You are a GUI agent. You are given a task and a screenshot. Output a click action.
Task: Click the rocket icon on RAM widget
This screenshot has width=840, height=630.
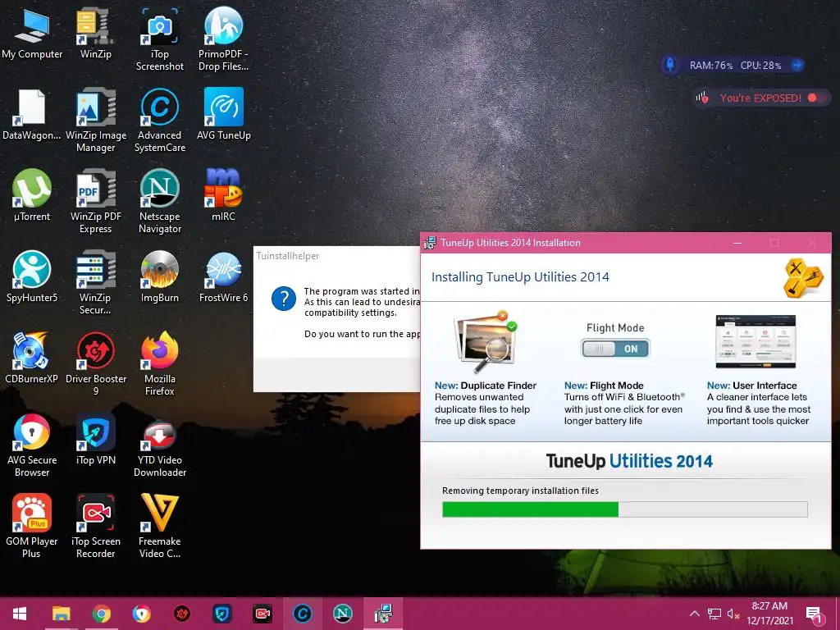pyautogui.click(x=670, y=65)
